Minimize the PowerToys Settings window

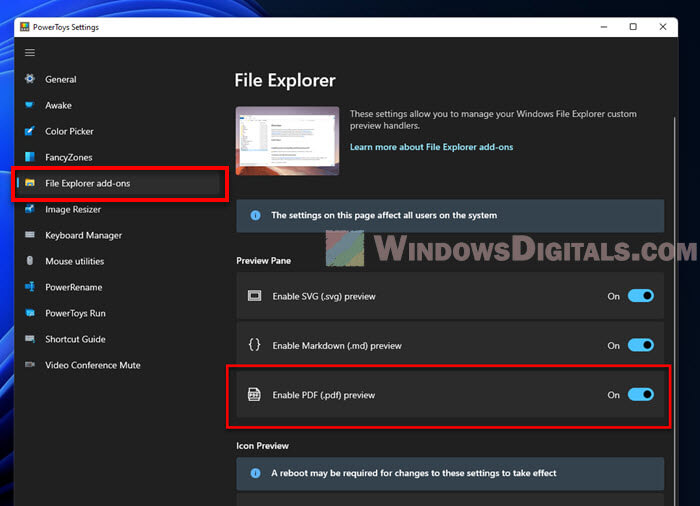click(x=604, y=27)
